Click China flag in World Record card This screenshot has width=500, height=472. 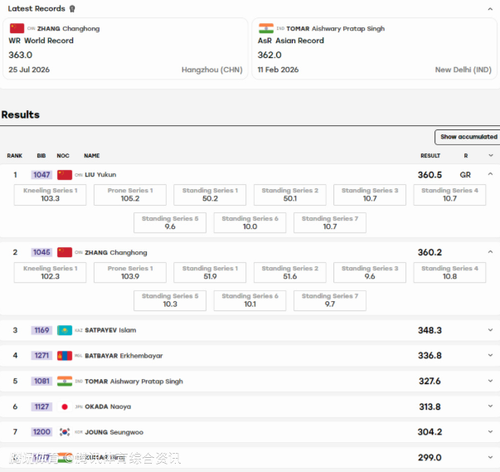17,28
